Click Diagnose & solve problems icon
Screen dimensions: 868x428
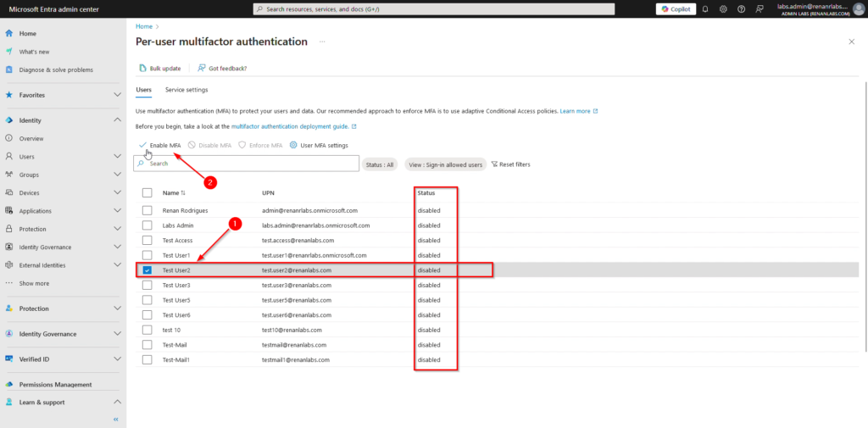pyautogui.click(x=8, y=69)
